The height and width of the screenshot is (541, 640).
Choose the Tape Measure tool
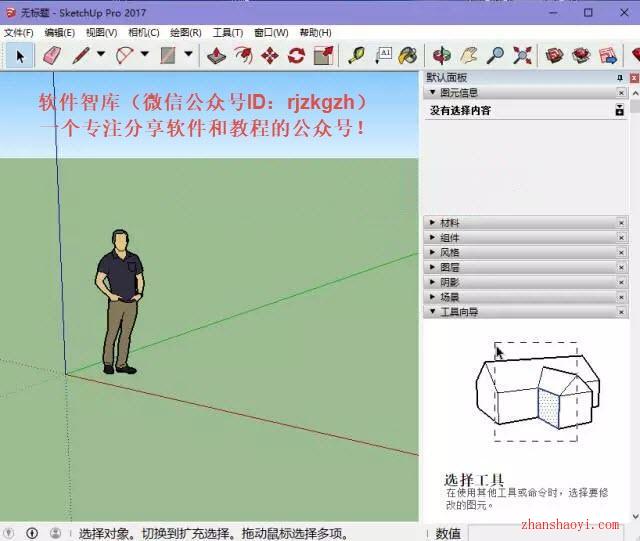356,56
